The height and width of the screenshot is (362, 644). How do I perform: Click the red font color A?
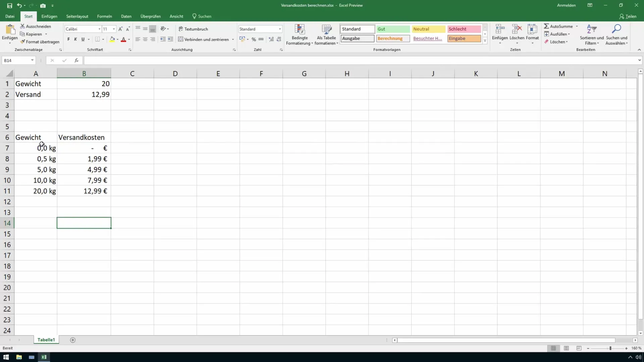pos(123,39)
